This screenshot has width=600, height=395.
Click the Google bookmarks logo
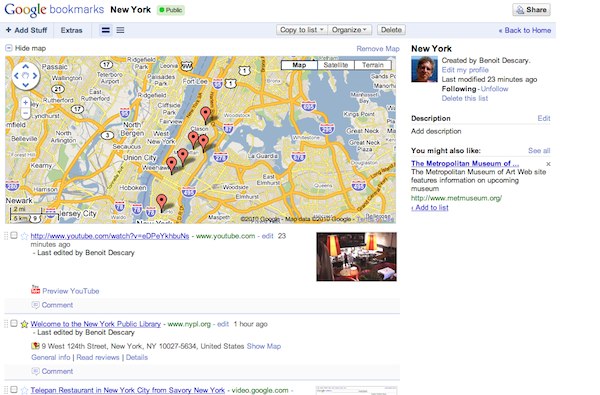(54, 10)
